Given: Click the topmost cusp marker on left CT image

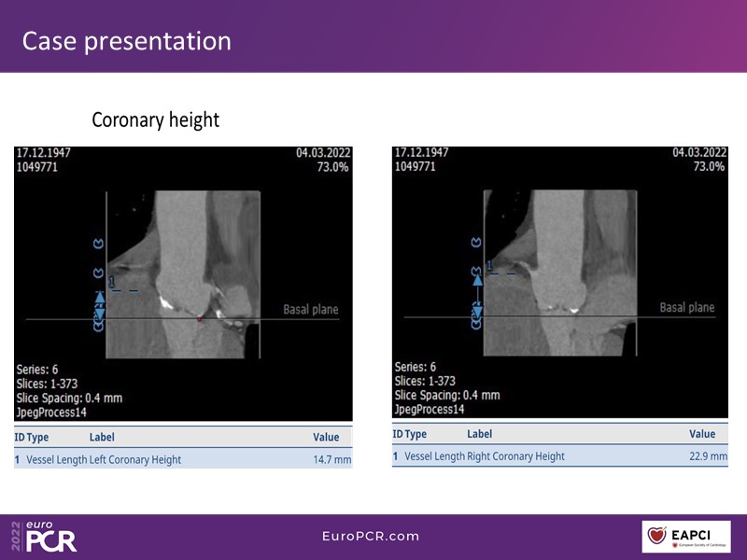Looking at the screenshot, I should [99, 245].
